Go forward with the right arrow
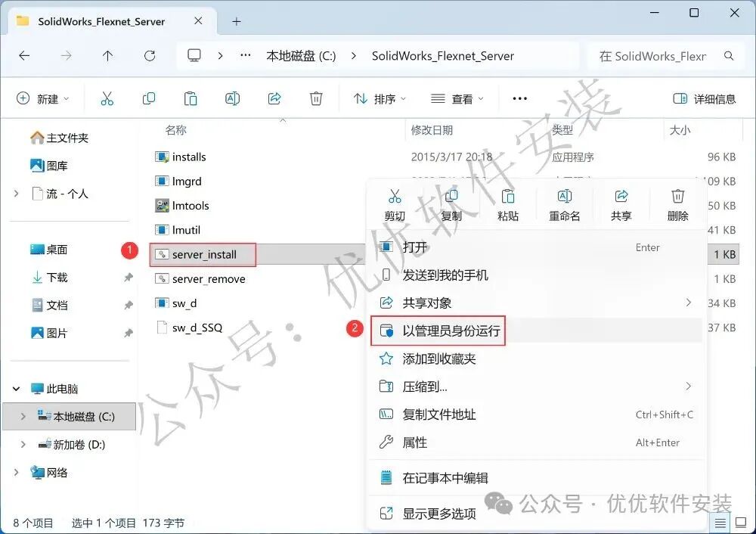 coord(66,56)
